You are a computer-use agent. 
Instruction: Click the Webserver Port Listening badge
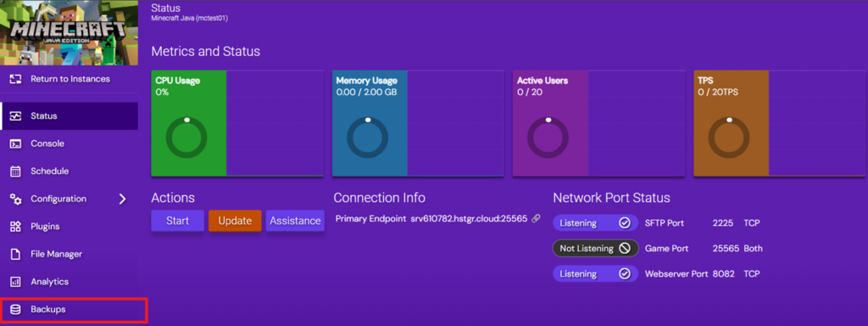click(595, 274)
